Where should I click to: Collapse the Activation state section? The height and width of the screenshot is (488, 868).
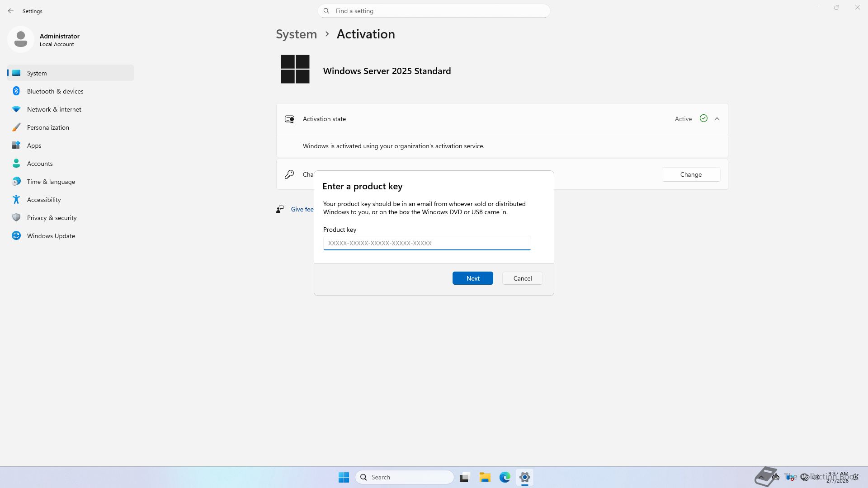(717, 119)
